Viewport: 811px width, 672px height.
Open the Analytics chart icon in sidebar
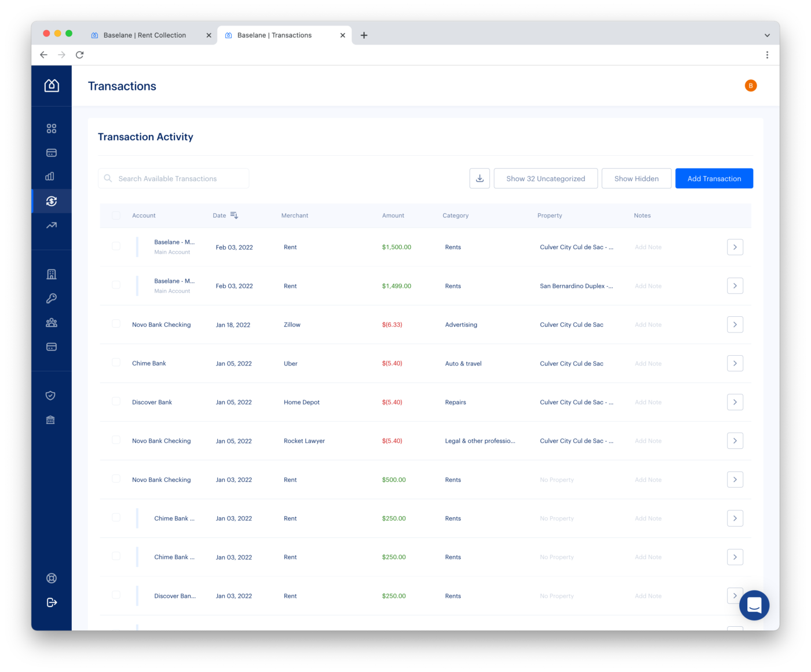(51, 176)
